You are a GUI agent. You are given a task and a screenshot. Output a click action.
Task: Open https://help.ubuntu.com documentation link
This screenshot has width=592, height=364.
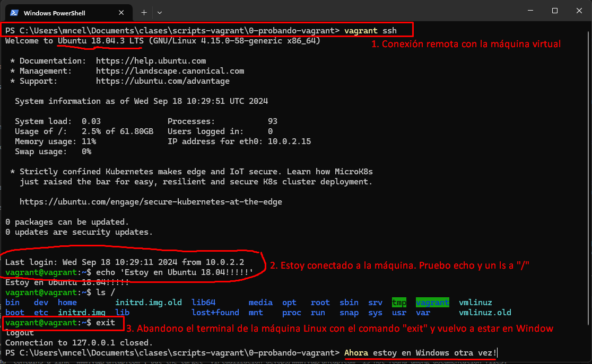pos(151,60)
